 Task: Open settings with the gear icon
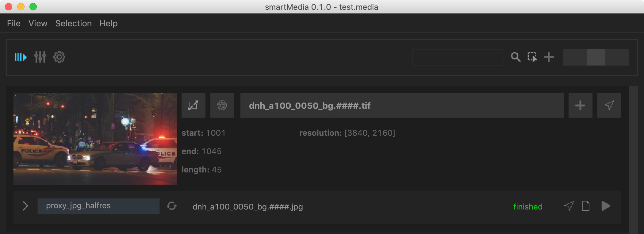(x=59, y=57)
